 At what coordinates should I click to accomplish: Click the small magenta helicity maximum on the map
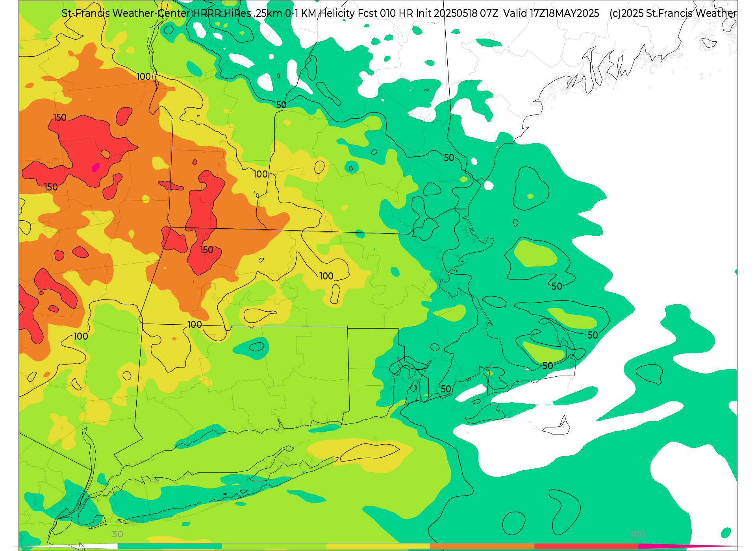point(95,168)
